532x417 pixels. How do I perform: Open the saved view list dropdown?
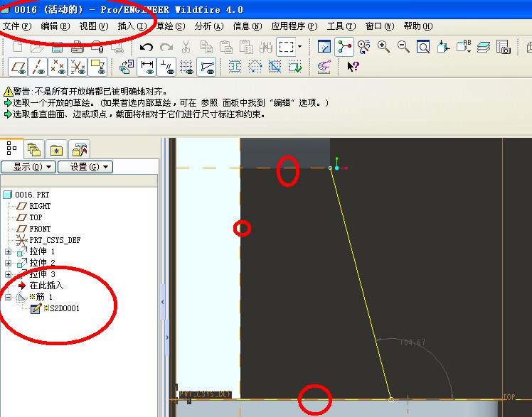point(463,47)
